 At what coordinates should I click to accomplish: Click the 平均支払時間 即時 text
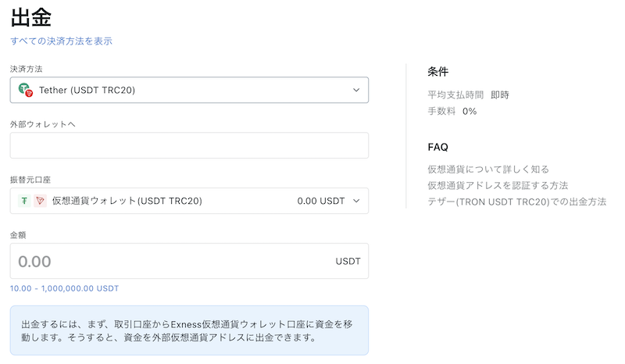click(468, 95)
